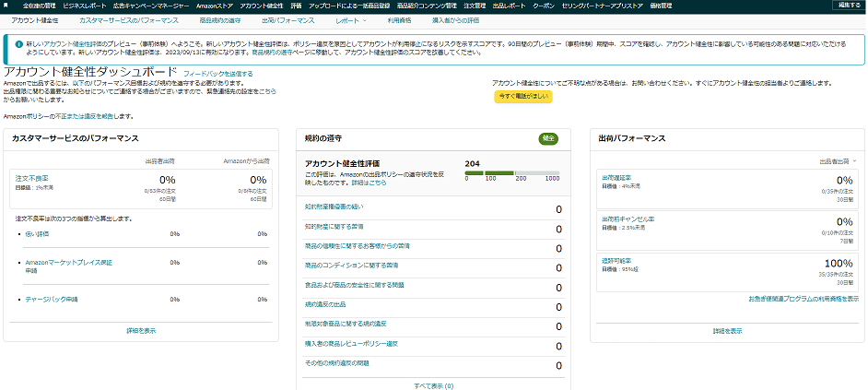This screenshot has height=390, width=868.
Task: Open 評価 in the top menu
Action: coord(296,6)
